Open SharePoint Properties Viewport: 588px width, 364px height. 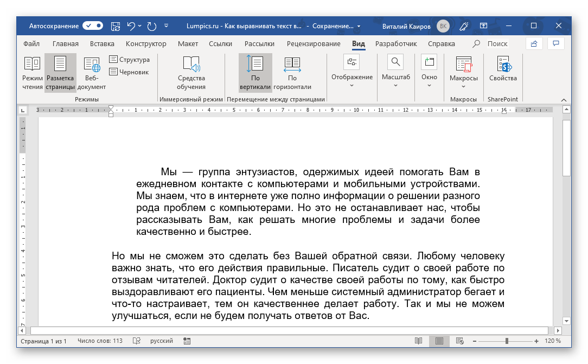(x=502, y=69)
